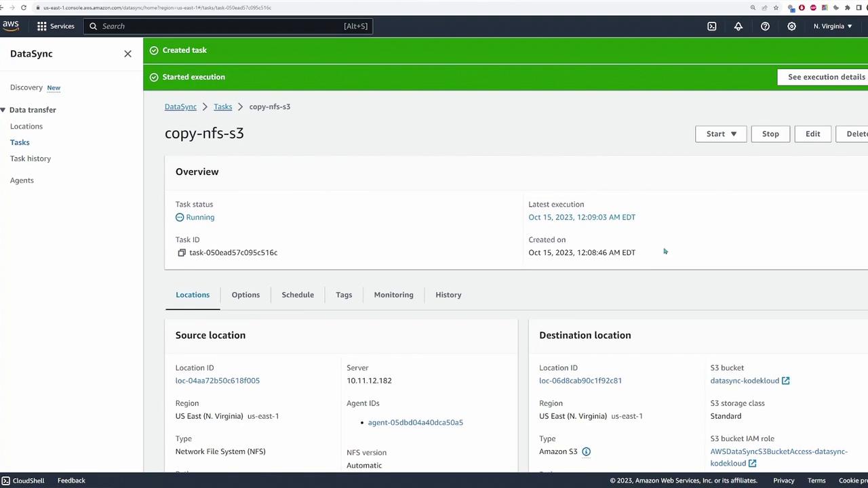The width and height of the screenshot is (868, 488).
Task: Switch to the Tags tab
Action: (344, 295)
